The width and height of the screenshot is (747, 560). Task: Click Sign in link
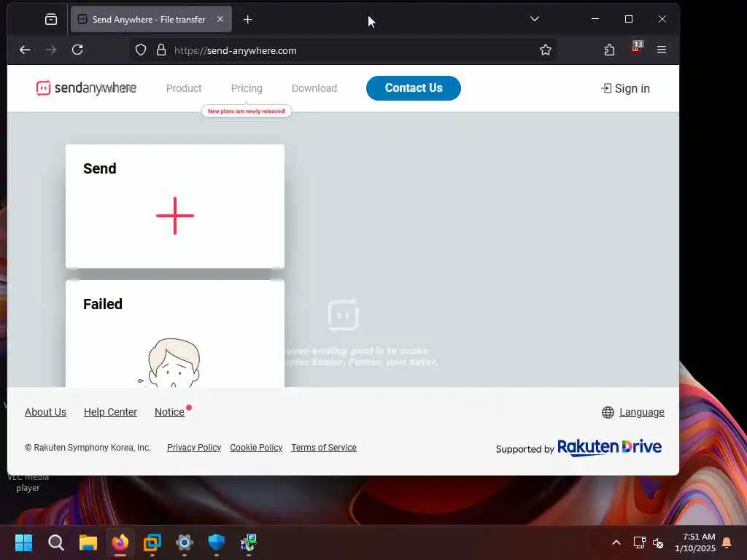tap(625, 88)
